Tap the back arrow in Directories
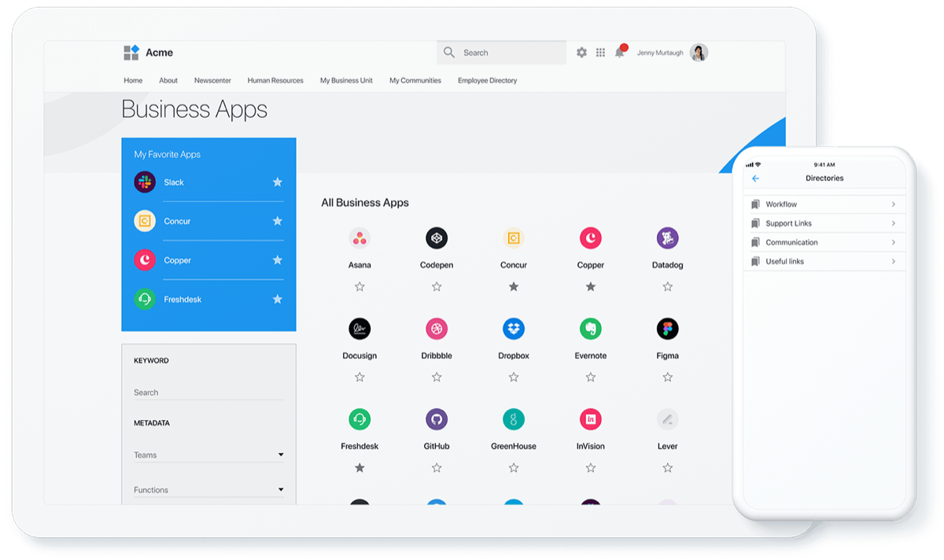The image size is (944, 560). (756, 179)
